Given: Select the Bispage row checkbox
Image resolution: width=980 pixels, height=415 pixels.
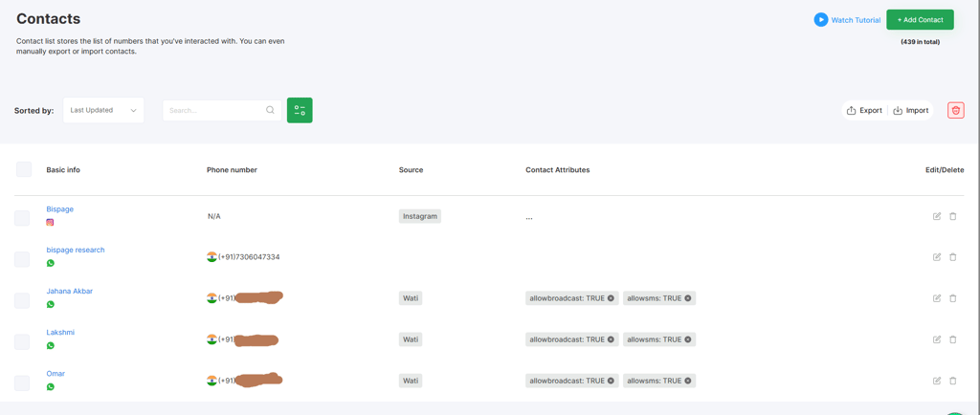Looking at the screenshot, I should click(x=22, y=218).
